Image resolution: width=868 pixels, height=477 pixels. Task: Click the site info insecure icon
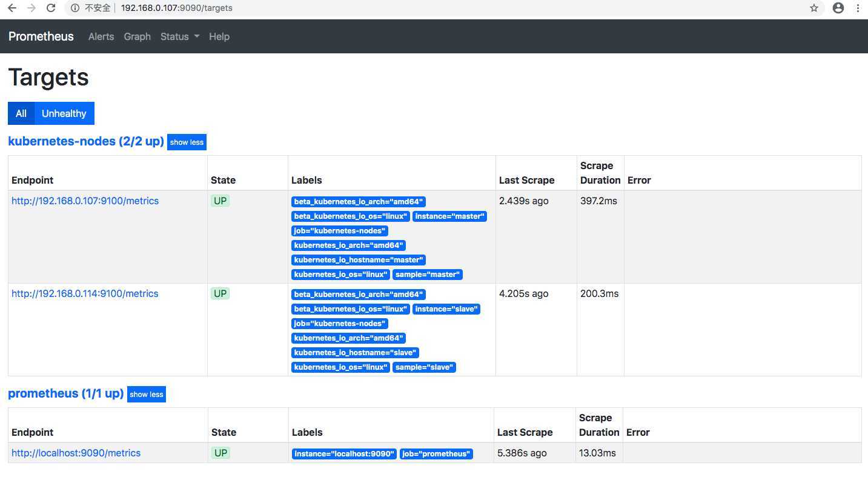point(75,8)
